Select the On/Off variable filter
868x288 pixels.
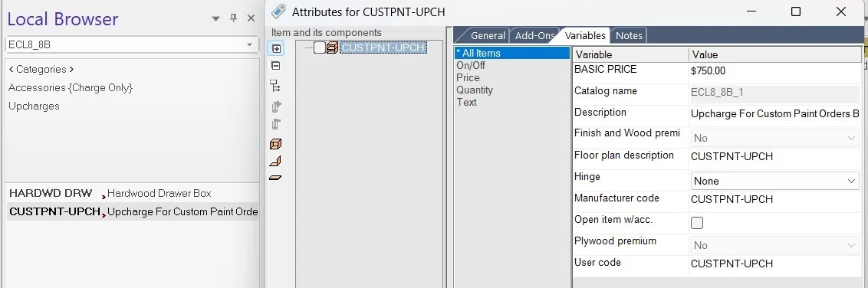pos(471,65)
